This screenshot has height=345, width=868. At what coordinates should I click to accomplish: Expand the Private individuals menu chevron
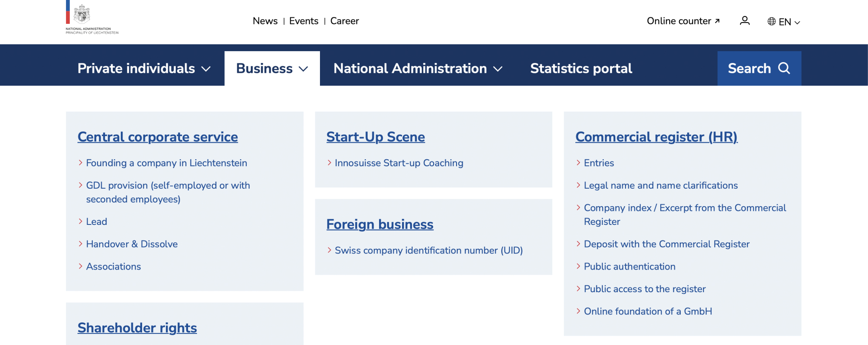(206, 69)
